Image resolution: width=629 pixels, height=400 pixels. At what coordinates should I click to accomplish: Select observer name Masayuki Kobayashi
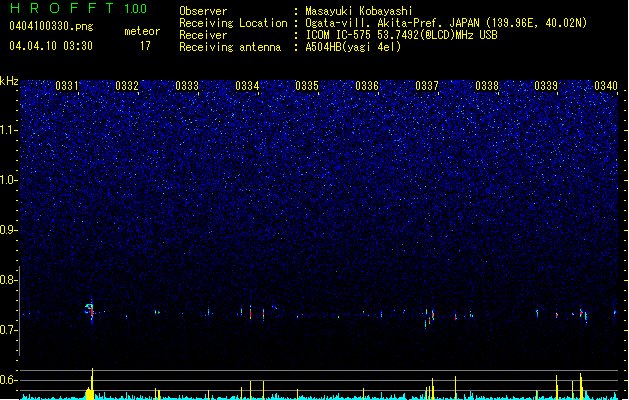tap(359, 11)
